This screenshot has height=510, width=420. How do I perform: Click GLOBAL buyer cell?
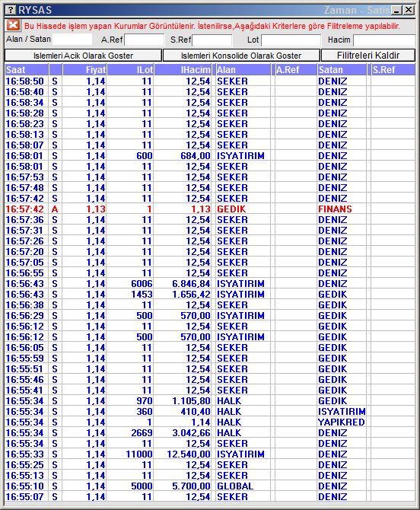point(234,486)
